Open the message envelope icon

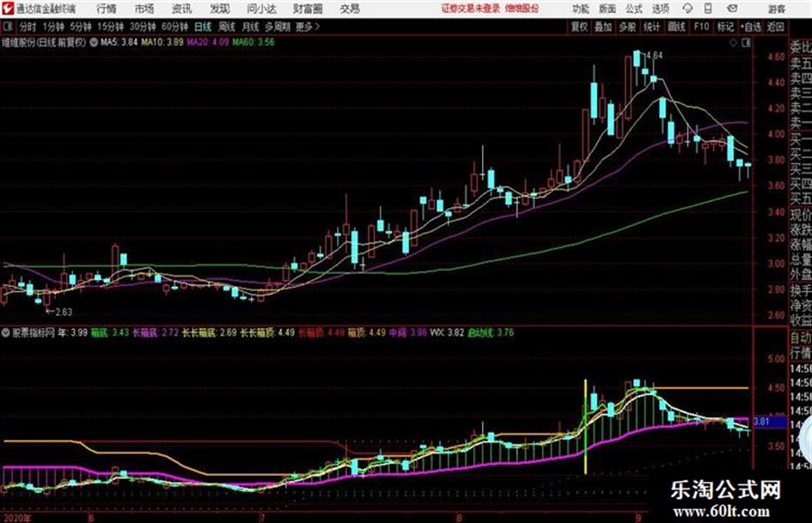(x=732, y=9)
